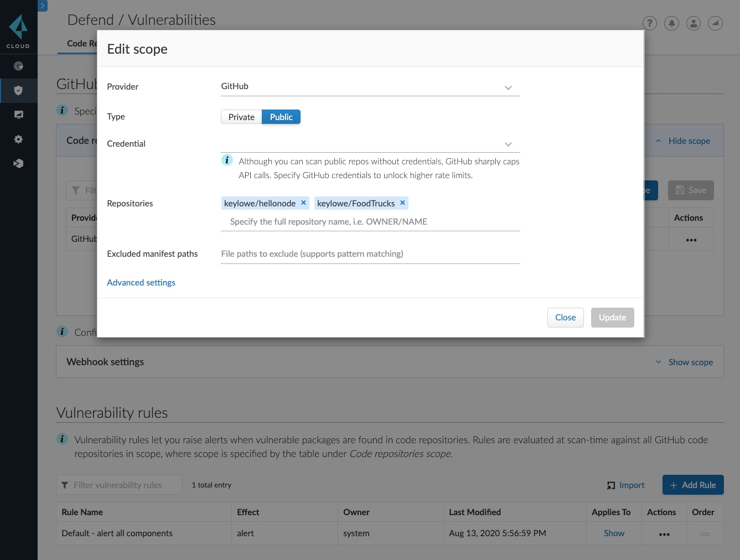Click the Code Repositories tab
Image resolution: width=740 pixels, height=560 pixels.
pos(82,44)
